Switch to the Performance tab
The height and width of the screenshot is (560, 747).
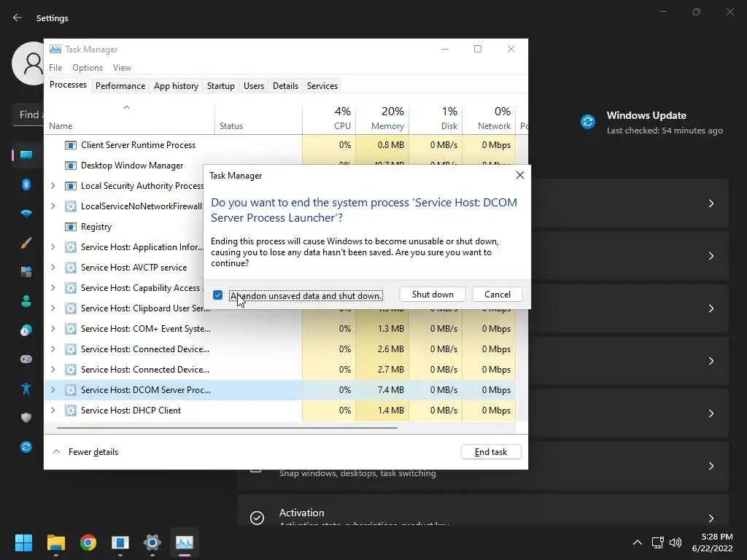point(120,86)
